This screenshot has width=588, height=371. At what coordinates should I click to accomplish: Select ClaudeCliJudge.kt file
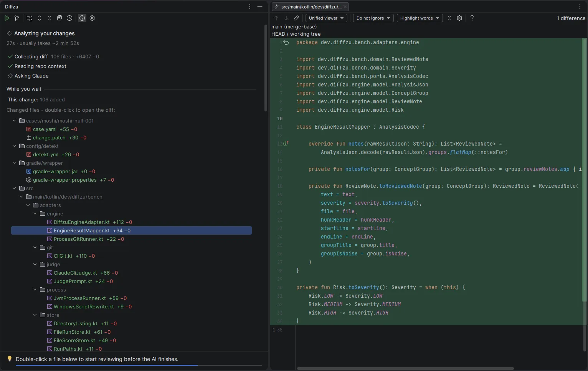click(x=75, y=273)
